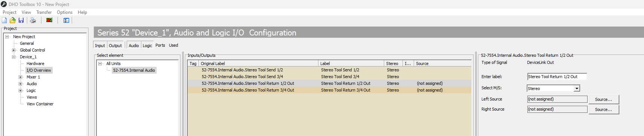Click the Left Source button

(x=604, y=99)
